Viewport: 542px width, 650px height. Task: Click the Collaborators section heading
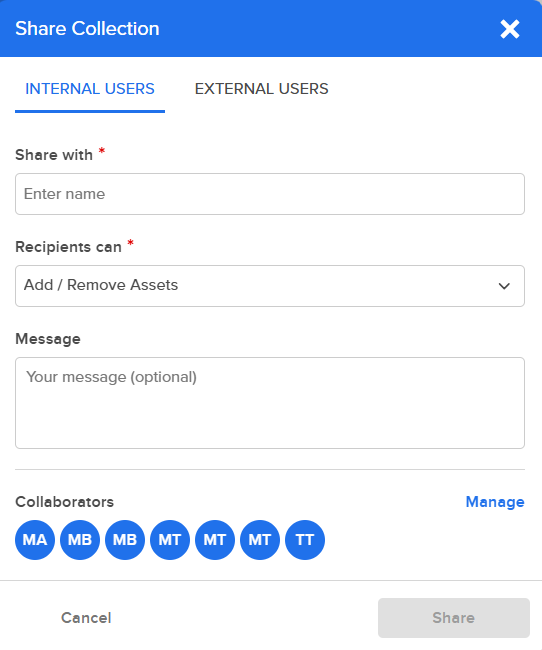pos(64,502)
